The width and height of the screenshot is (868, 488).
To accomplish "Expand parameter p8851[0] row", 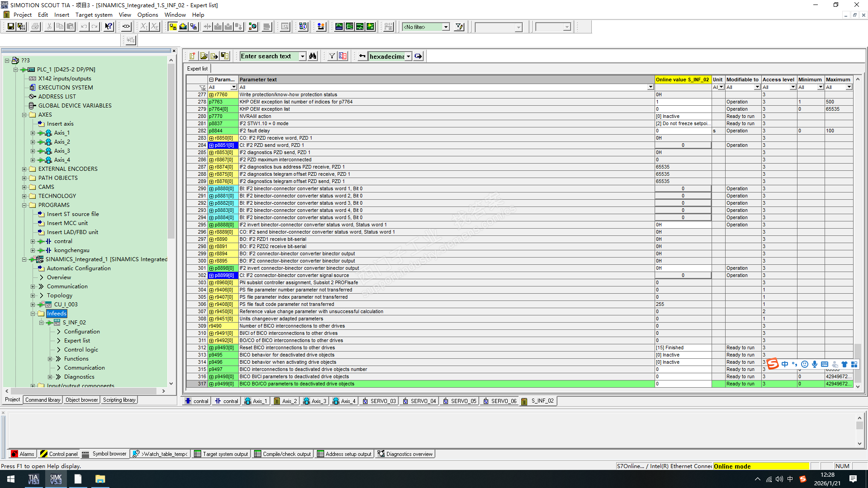I will (211, 145).
